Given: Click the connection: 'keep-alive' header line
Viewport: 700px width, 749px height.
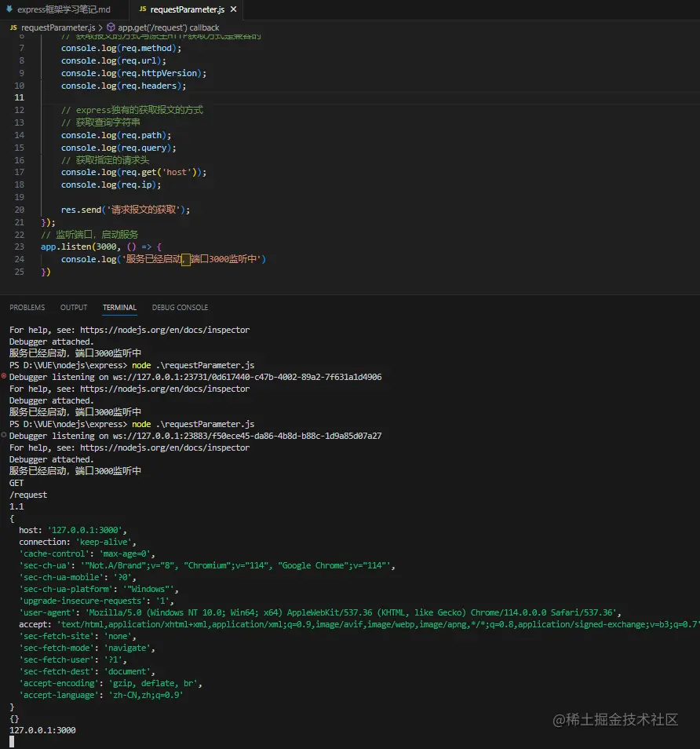Looking at the screenshot, I should point(78,543).
